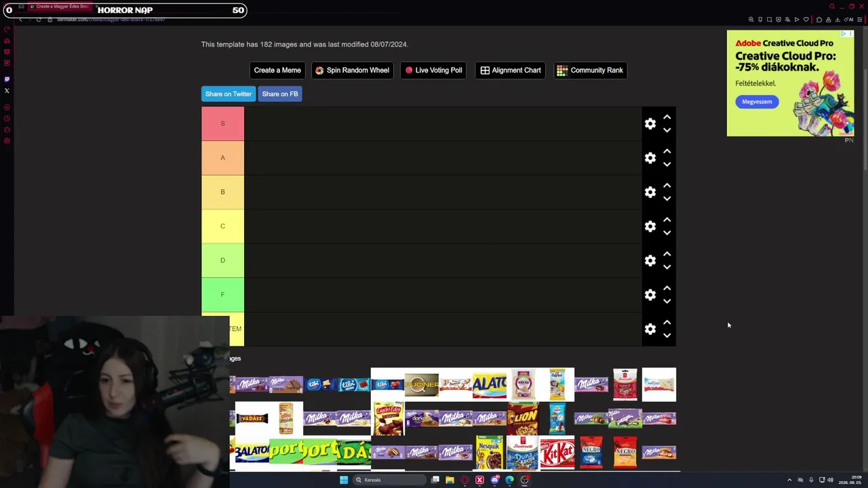Open the microphone icon in system tray

pyautogui.click(x=811, y=480)
